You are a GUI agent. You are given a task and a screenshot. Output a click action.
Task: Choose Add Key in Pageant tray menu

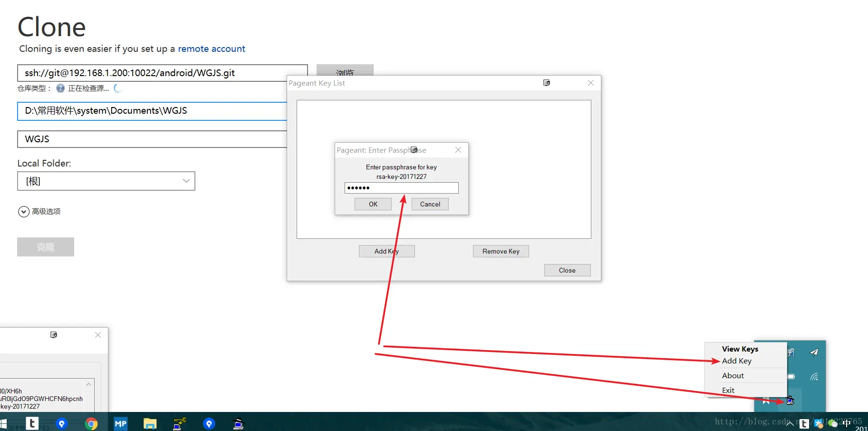tap(736, 361)
